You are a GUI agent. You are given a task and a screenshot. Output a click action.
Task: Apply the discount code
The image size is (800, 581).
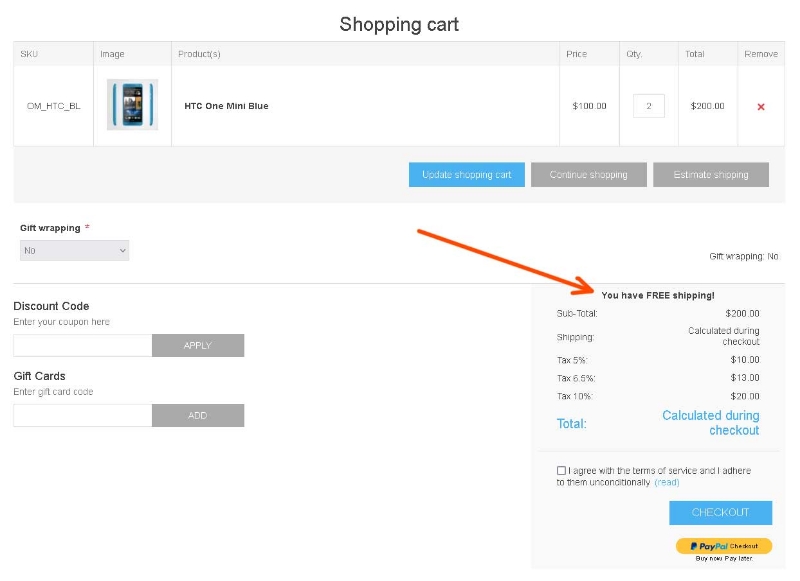(198, 345)
